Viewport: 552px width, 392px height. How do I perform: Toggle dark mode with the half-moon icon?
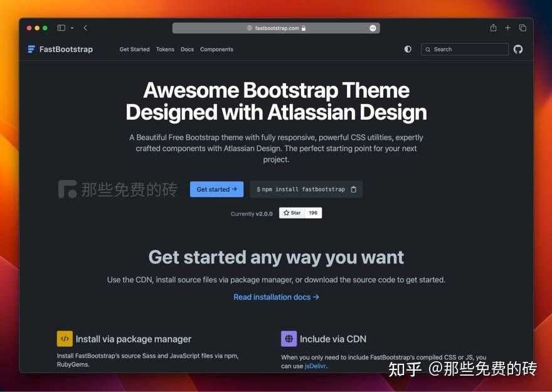point(408,49)
